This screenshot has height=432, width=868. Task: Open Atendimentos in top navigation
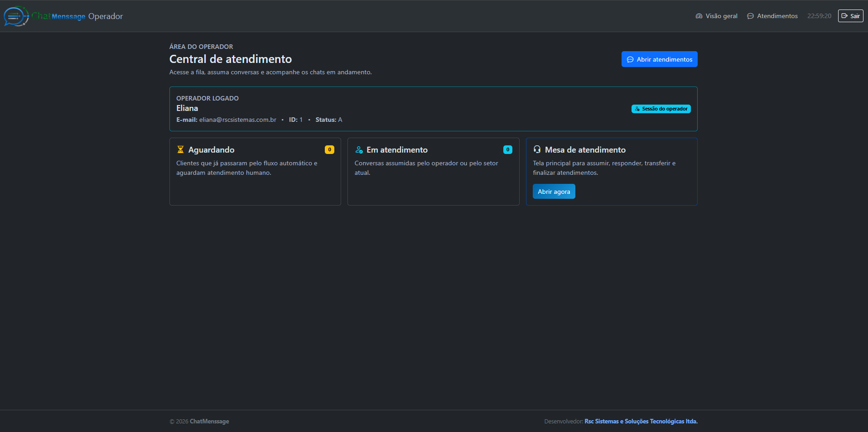tap(772, 16)
